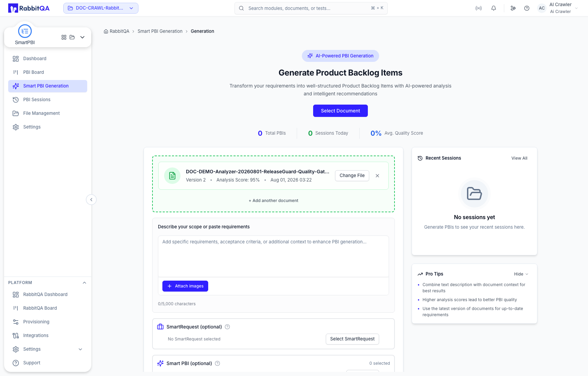588x376 pixels.
Task: Open the broadcast signal icon in header
Action: (479, 8)
